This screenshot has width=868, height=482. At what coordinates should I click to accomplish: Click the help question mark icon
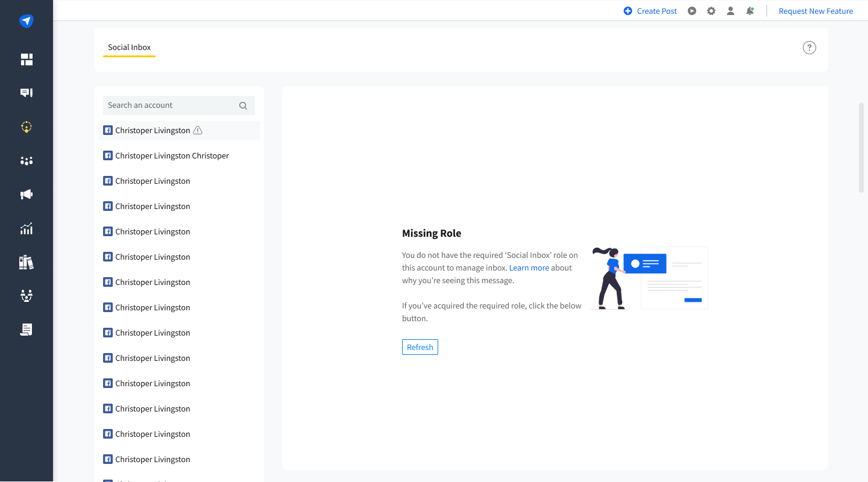click(x=809, y=48)
